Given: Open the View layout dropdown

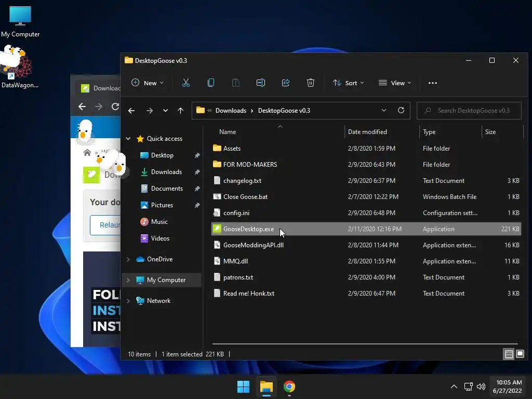Looking at the screenshot, I should (x=395, y=83).
